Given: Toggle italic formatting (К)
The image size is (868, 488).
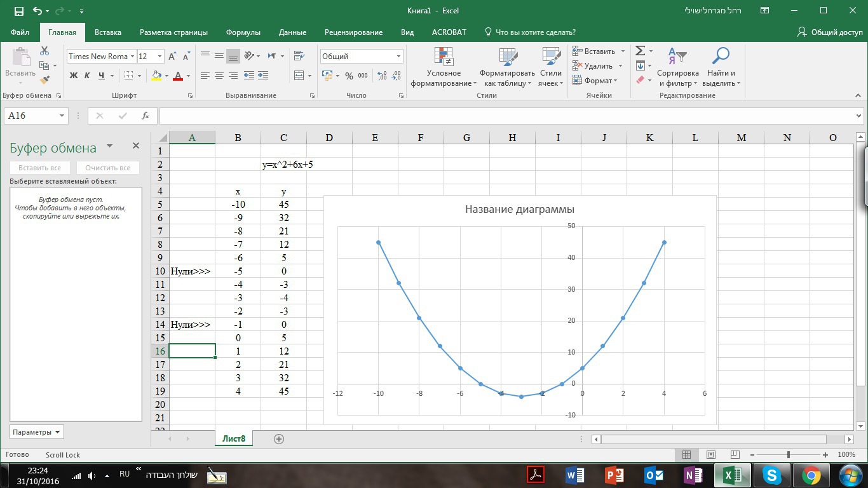Looking at the screenshot, I should 87,76.
